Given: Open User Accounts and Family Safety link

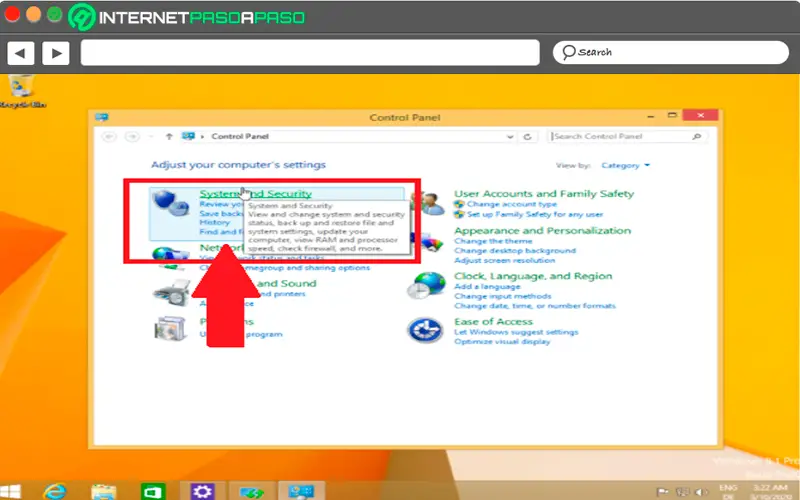Looking at the screenshot, I should (x=544, y=193).
